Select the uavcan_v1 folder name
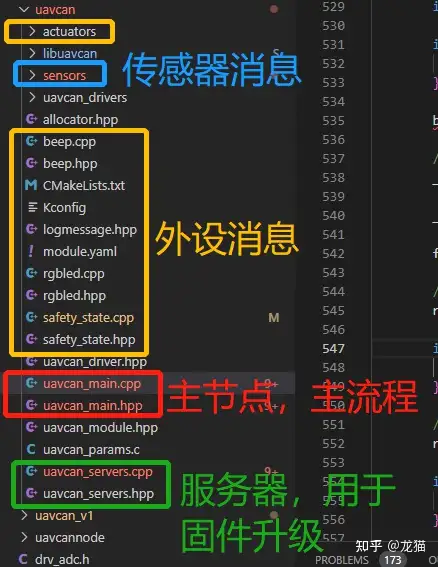The width and height of the screenshot is (438, 567). (64, 516)
